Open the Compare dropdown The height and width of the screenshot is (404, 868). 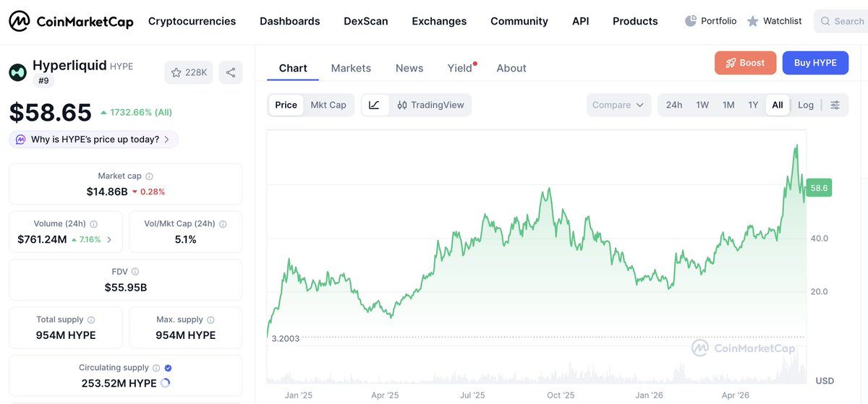coord(618,105)
